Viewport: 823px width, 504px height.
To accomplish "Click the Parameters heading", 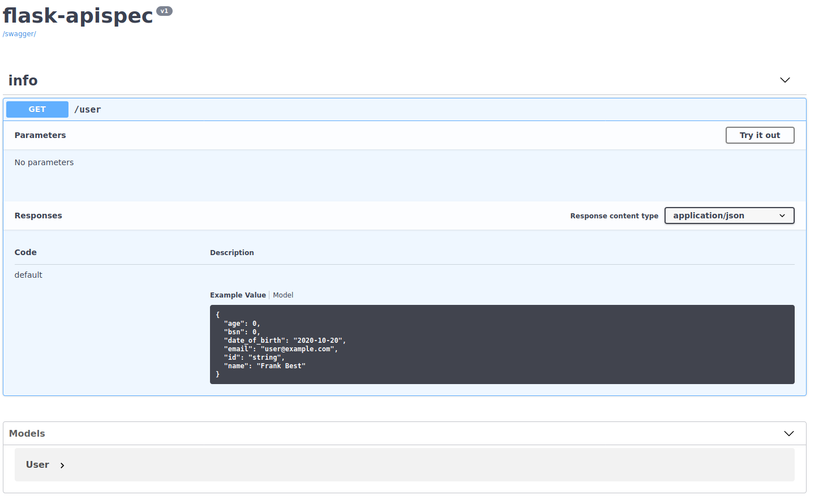I will (40, 135).
